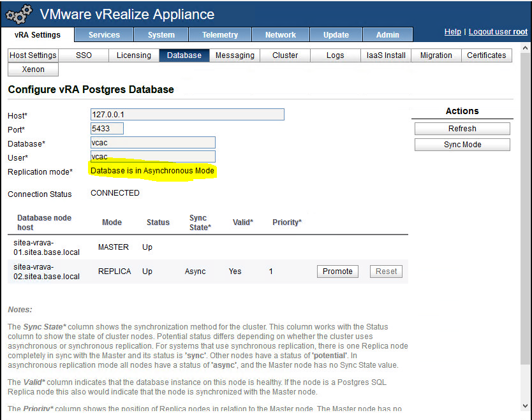This screenshot has width=532, height=420.
Task: Select the Admin tab
Action: point(387,35)
